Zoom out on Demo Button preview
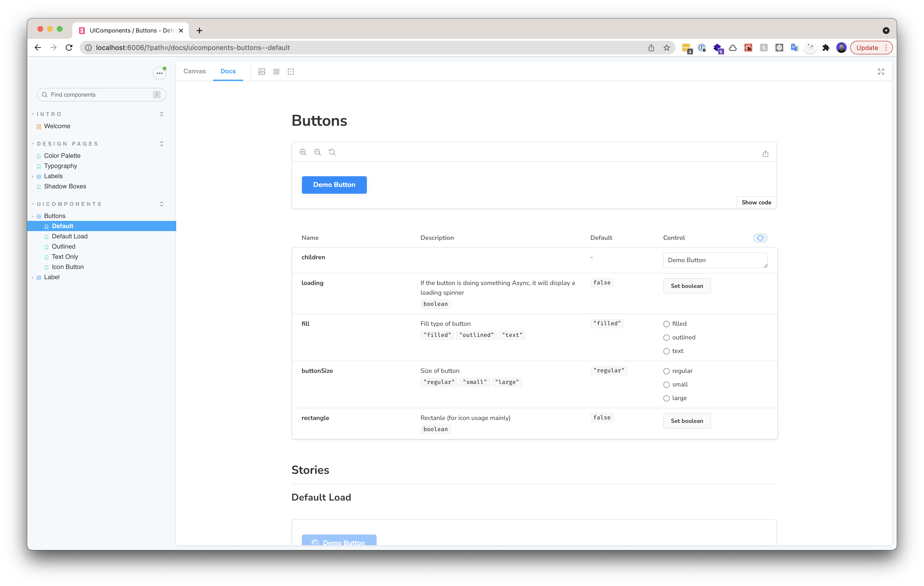The height and width of the screenshot is (586, 924). [317, 152]
